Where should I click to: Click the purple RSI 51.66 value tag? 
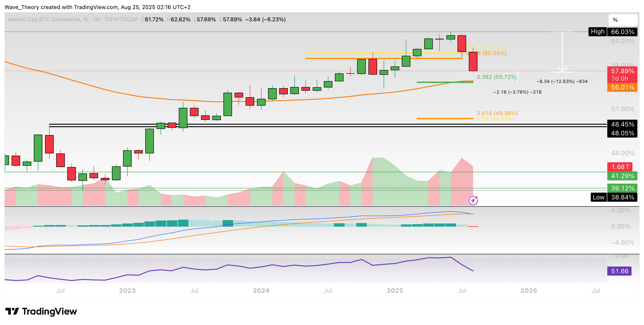pos(619,271)
